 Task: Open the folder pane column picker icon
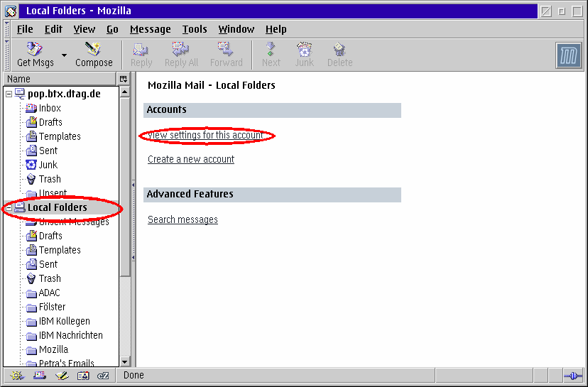[x=124, y=79]
